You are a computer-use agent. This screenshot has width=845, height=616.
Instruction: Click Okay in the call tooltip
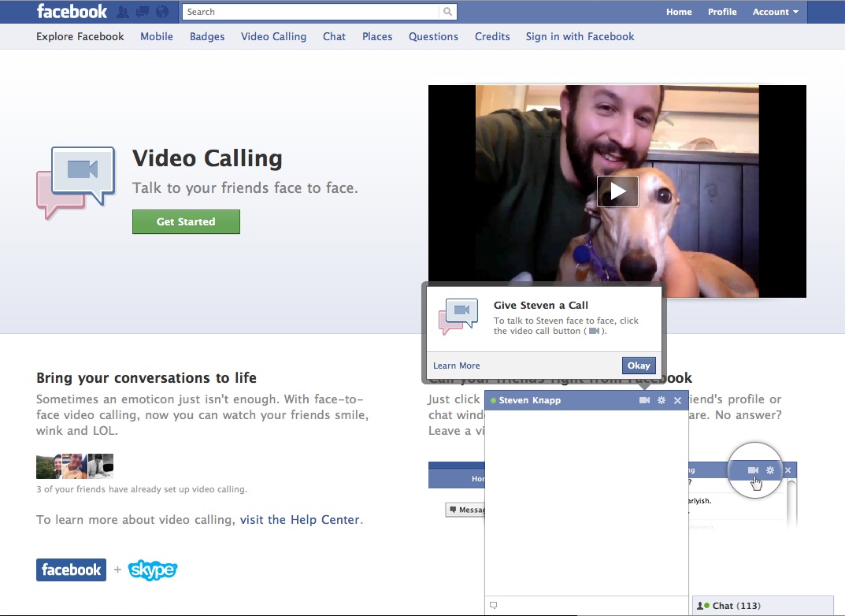pos(639,366)
